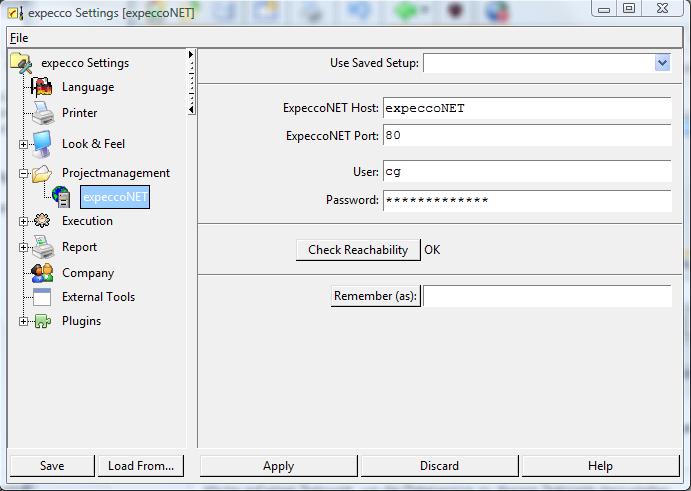Select the expeccoNET tree item
The height and width of the screenshot is (491, 691).
[x=115, y=197]
